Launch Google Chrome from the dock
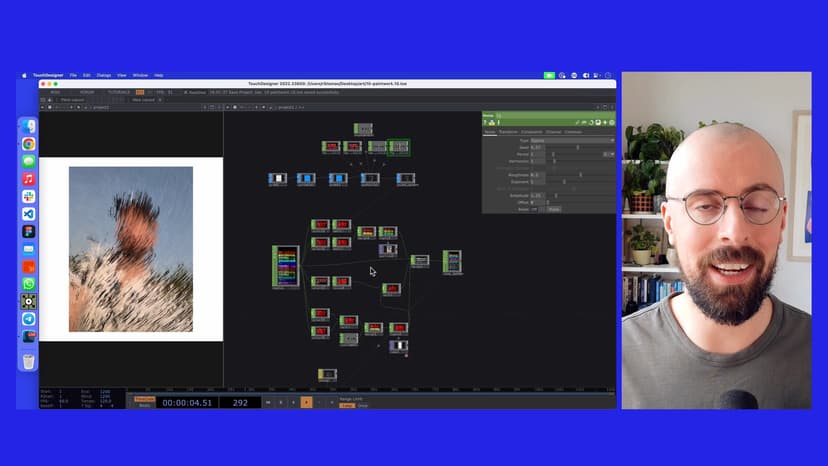Viewport: 828px width, 466px height. tap(29, 144)
